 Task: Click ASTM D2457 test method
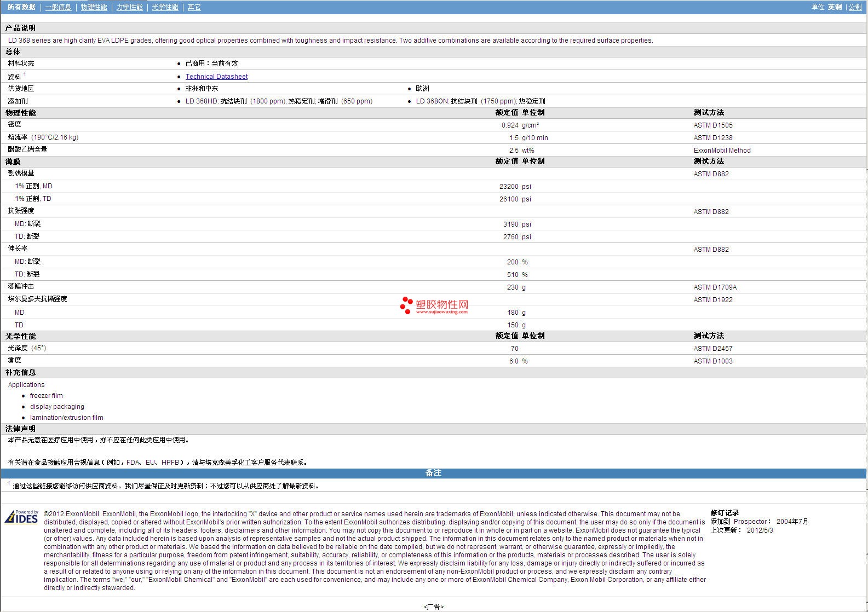713,349
